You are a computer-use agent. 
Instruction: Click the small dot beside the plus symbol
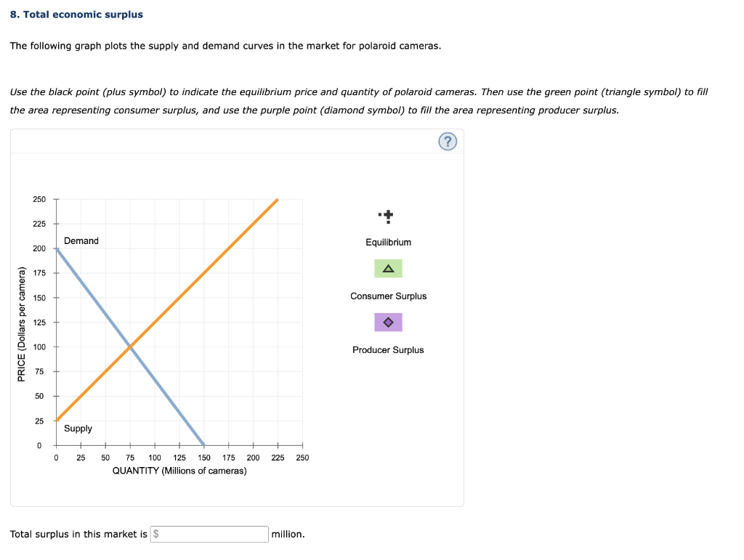click(x=379, y=213)
